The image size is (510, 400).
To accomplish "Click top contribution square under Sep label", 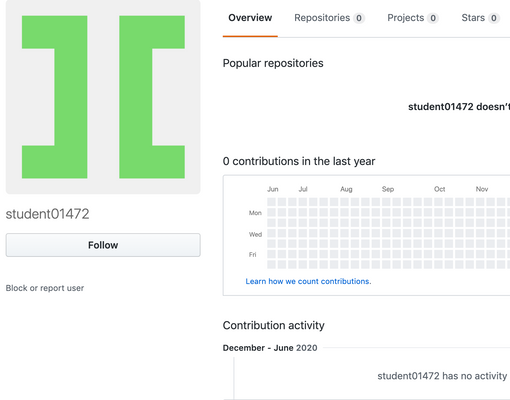I will pyautogui.click(x=386, y=202).
